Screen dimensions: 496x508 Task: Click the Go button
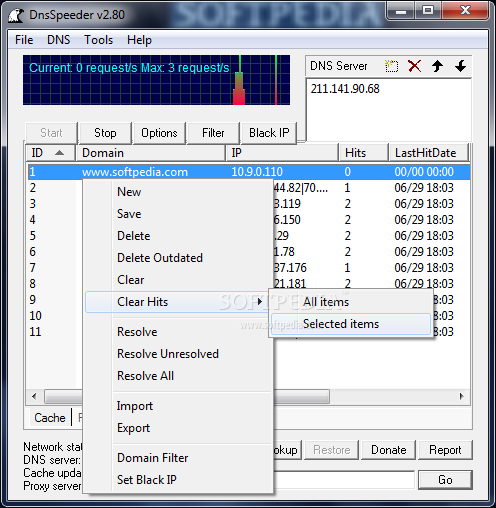445,480
